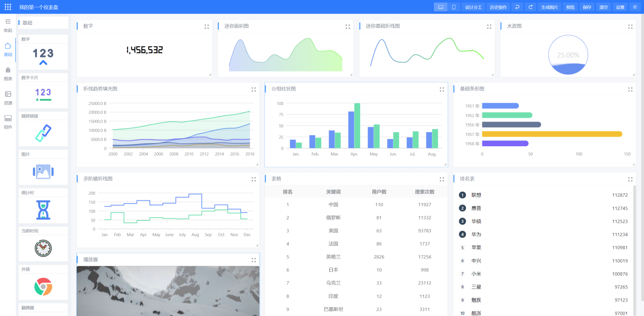Open the 历史操作 history panel

(x=498, y=7)
